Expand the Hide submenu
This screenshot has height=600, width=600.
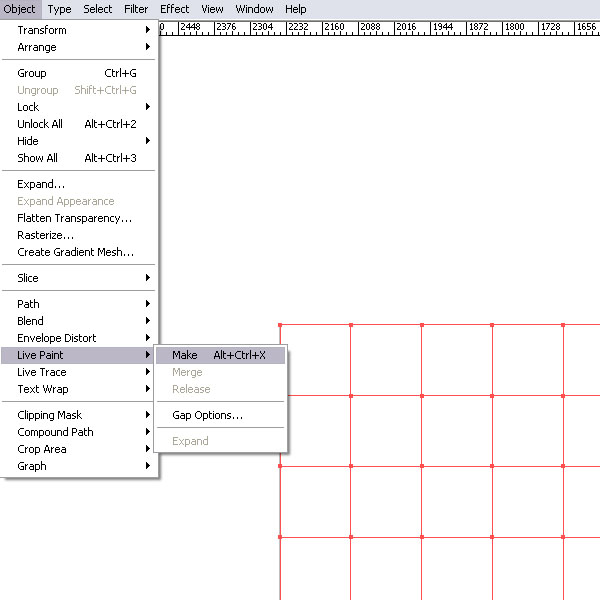click(x=79, y=141)
